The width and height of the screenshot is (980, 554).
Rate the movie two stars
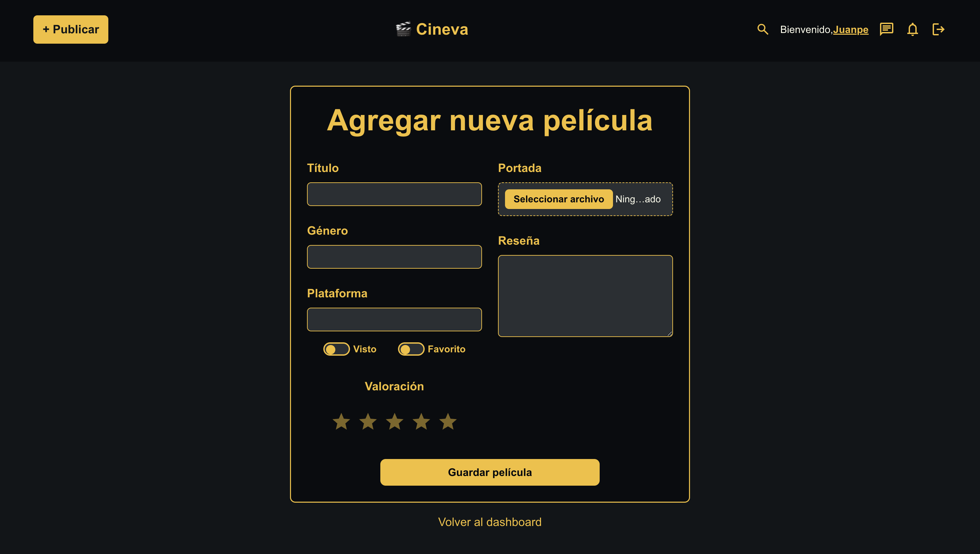click(368, 422)
